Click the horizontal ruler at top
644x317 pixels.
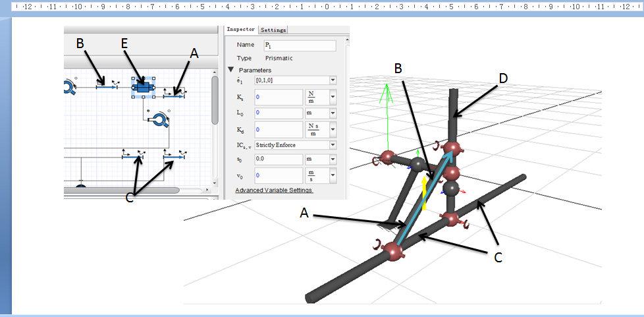coord(327,7)
